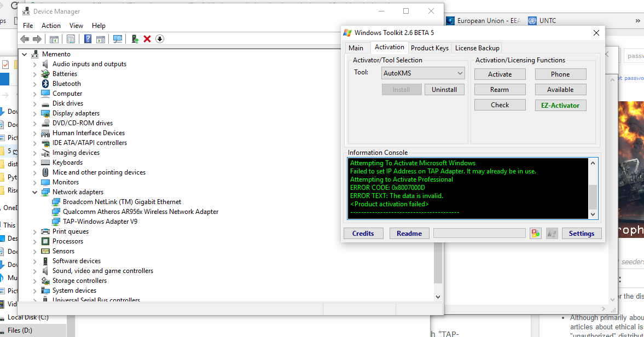Select the Bluetooth category icon
This screenshot has height=337, width=644.
pyautogui.click(x=45, y=84)
